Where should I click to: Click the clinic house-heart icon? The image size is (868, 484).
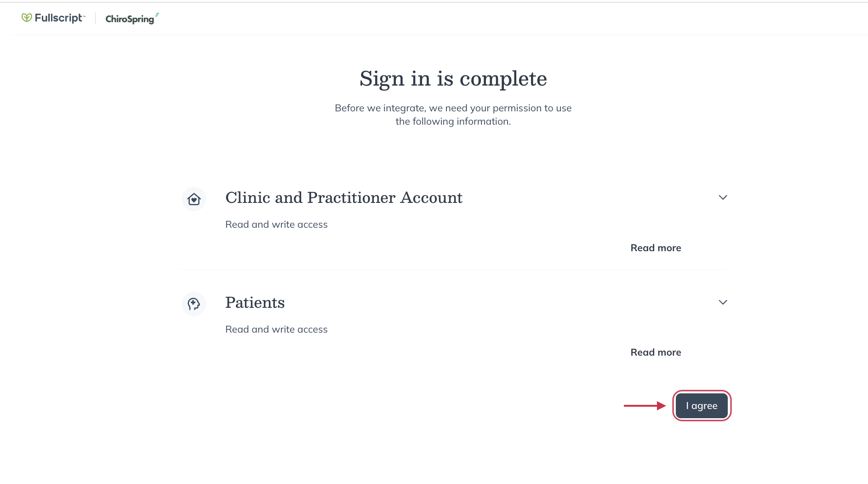tap(194, 199)
